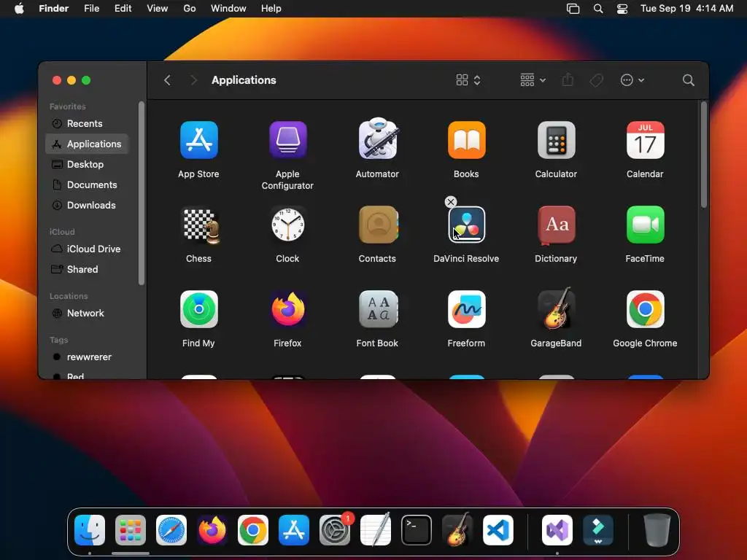Open Launchpad from the Dock
This screenshot has height=560, width=747.
tap(131, 530)
